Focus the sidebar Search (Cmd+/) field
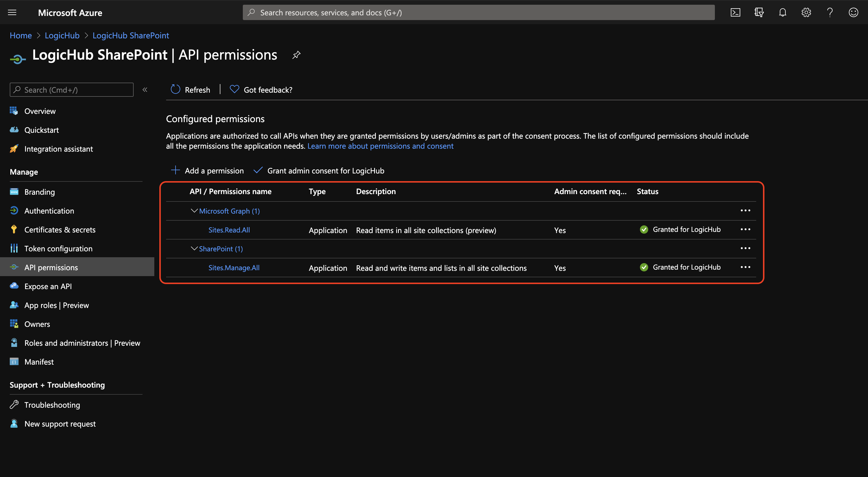 pos(72,90)
